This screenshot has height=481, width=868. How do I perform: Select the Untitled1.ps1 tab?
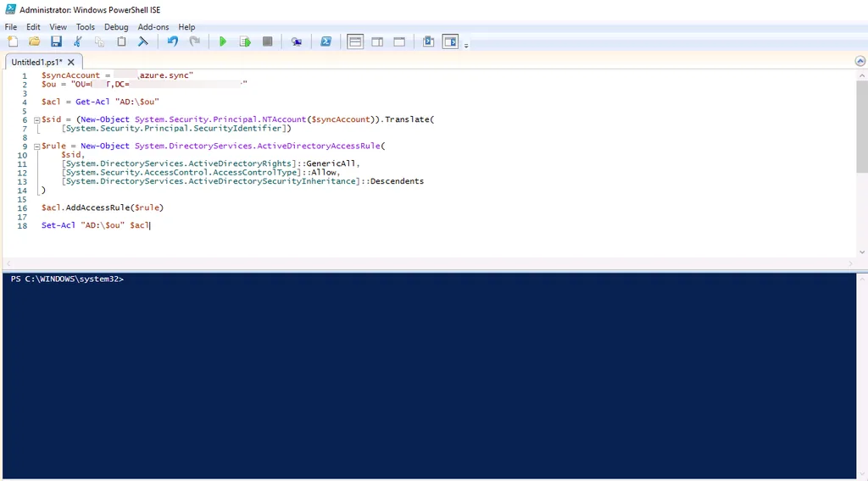pos(36,62)
